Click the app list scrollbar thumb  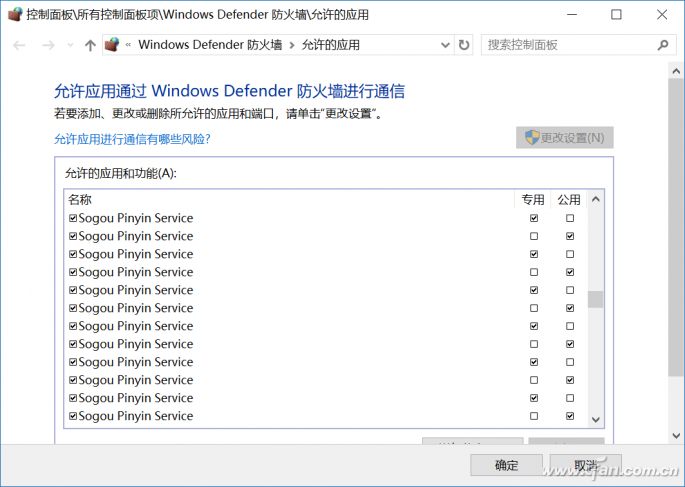point(595,300)
